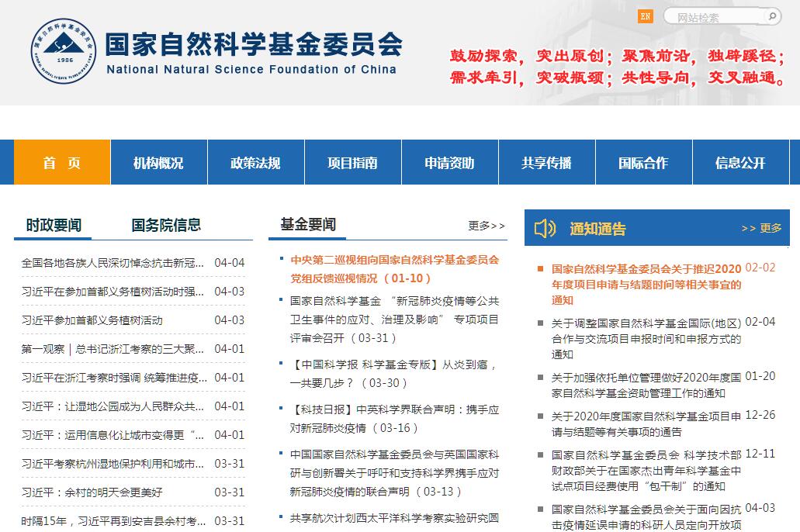The image size is (800, 532).
Task: Open news 时隔15年，习近平再到安吉县余村考...
Action: pyautogui.click(x=113, y=521)
